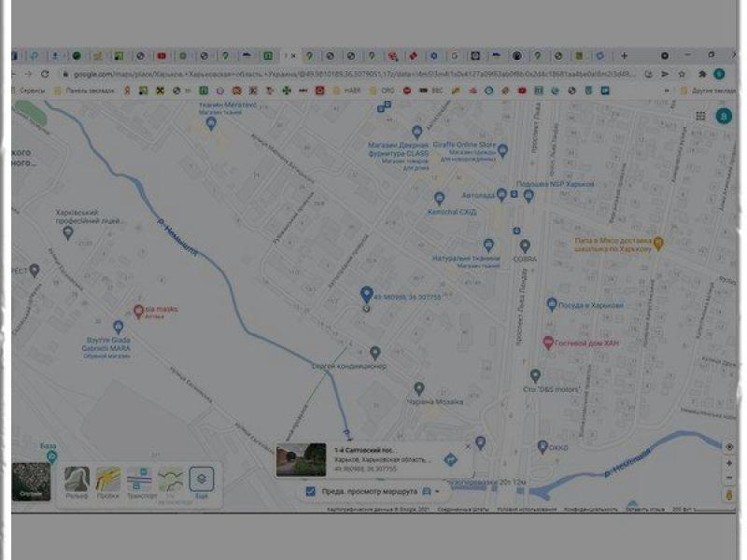The width and height of the screenshot is (747, 560).
Task: Expand the travel mode dropdown next to route preview
Action: (436, 491)
